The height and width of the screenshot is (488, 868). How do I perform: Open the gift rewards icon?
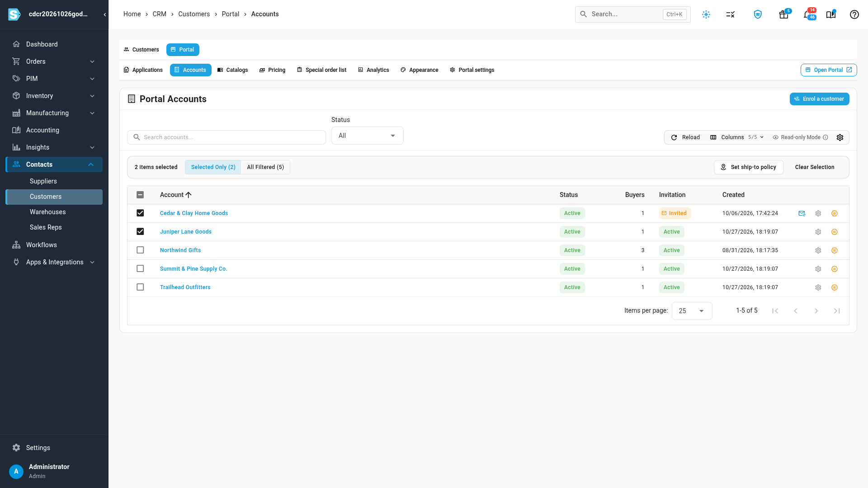(784, 14)
